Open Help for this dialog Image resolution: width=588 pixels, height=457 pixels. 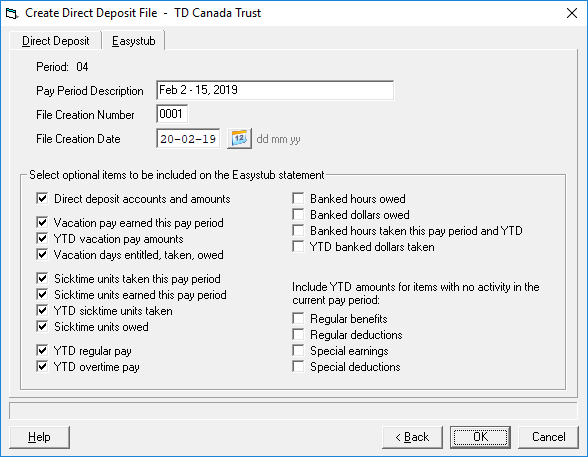39,437
